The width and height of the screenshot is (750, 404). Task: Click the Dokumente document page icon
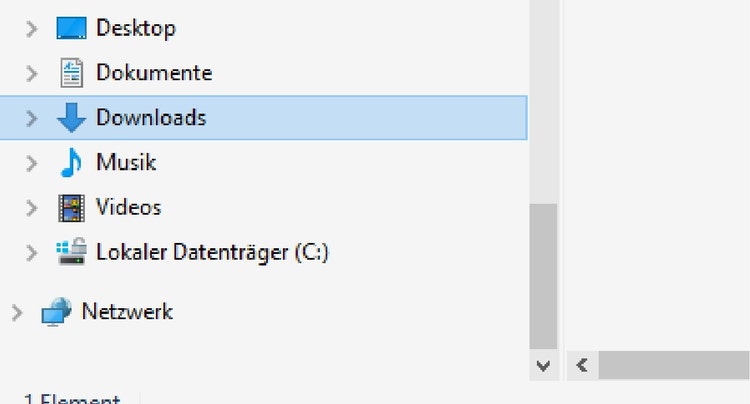point(71,73)
